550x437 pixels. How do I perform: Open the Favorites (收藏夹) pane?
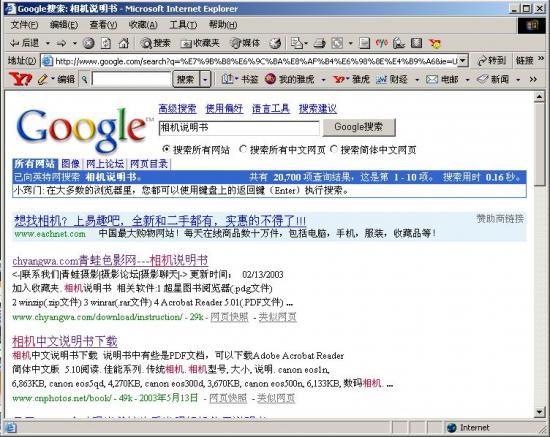[200, 43]
